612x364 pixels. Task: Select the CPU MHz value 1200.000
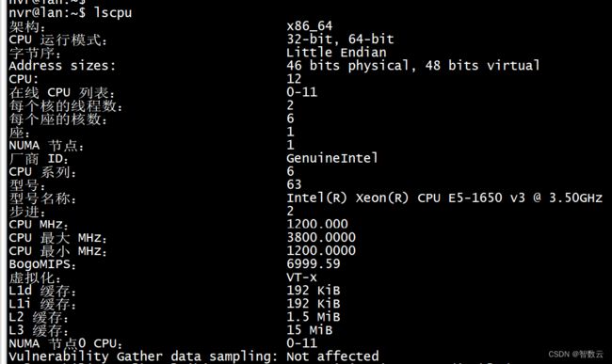(317, 224)
